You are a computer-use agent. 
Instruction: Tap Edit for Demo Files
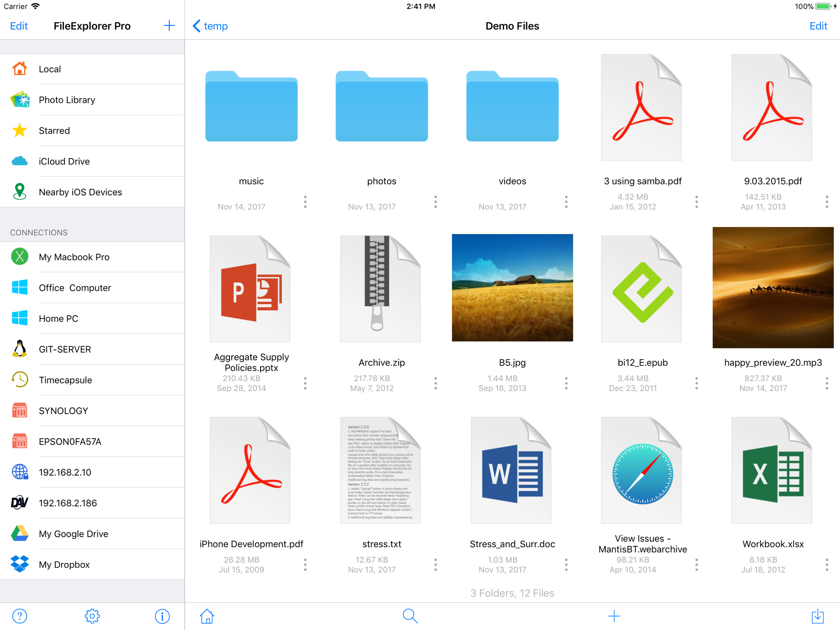(x=818, y=26)
